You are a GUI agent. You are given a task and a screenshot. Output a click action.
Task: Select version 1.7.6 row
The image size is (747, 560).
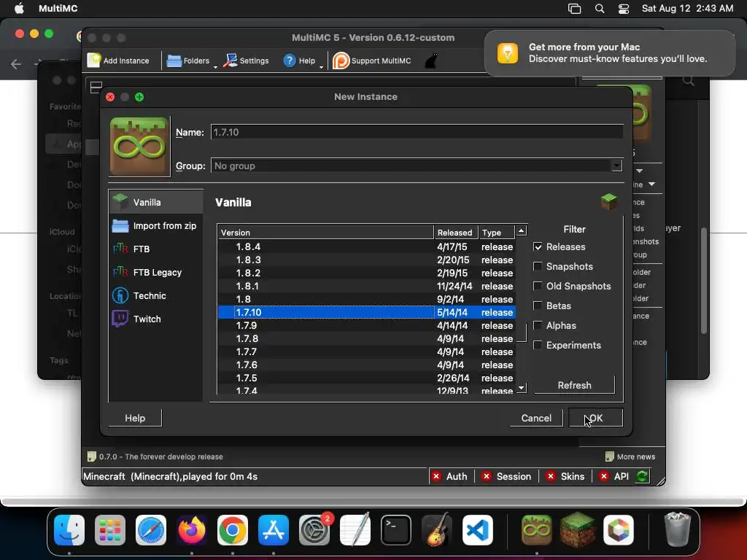click(367, 365)
